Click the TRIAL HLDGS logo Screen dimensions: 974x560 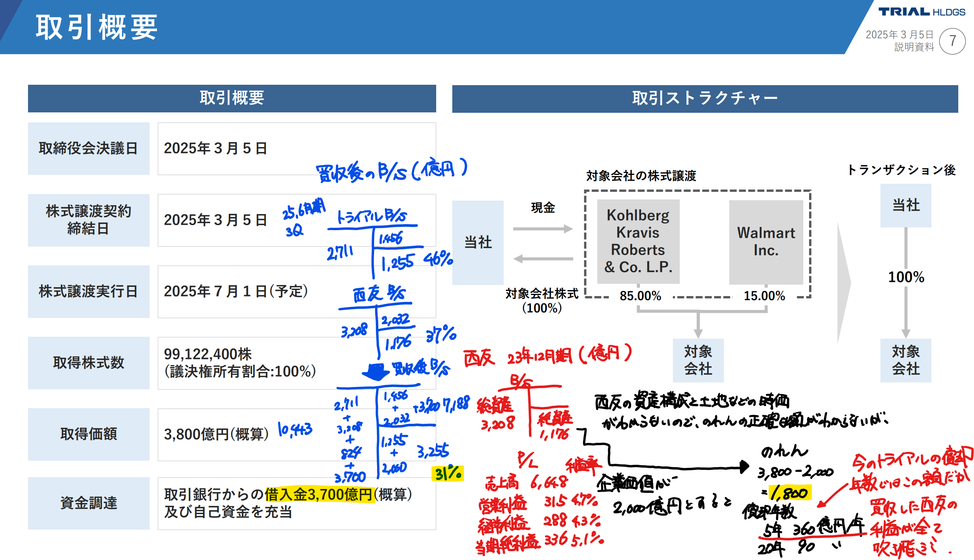[x=921, y=12]
